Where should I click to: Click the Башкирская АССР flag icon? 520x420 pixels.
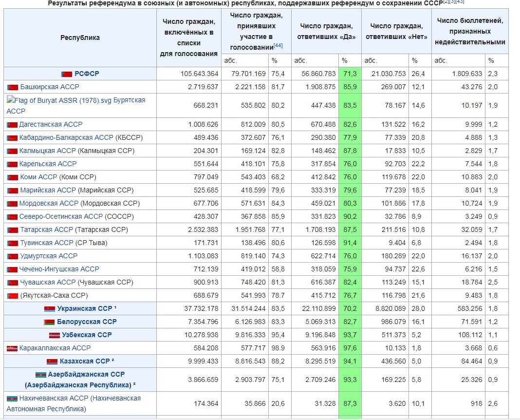[x=13, y=87]
